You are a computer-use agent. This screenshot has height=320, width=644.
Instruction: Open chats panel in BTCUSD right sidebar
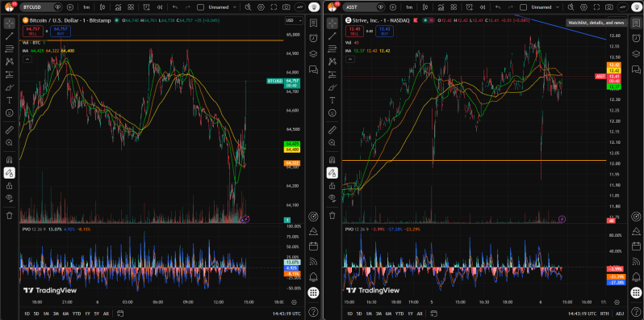(313, 69)
